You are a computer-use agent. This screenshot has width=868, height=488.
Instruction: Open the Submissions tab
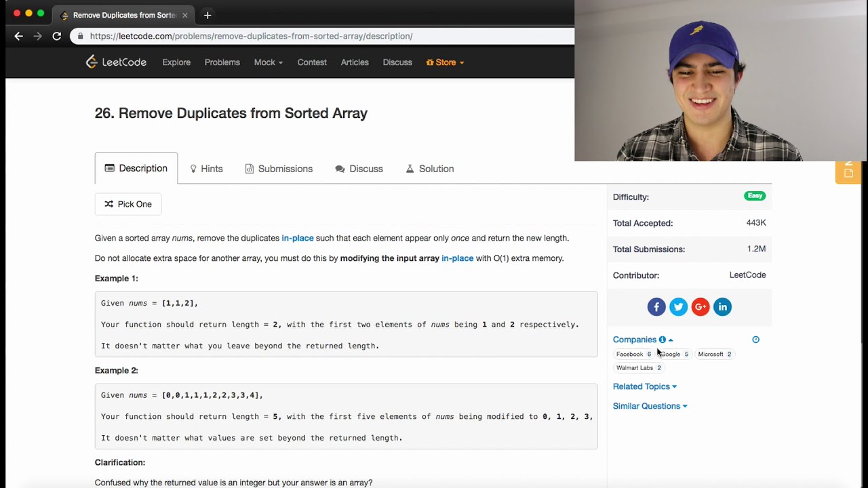tap(279, 169)
